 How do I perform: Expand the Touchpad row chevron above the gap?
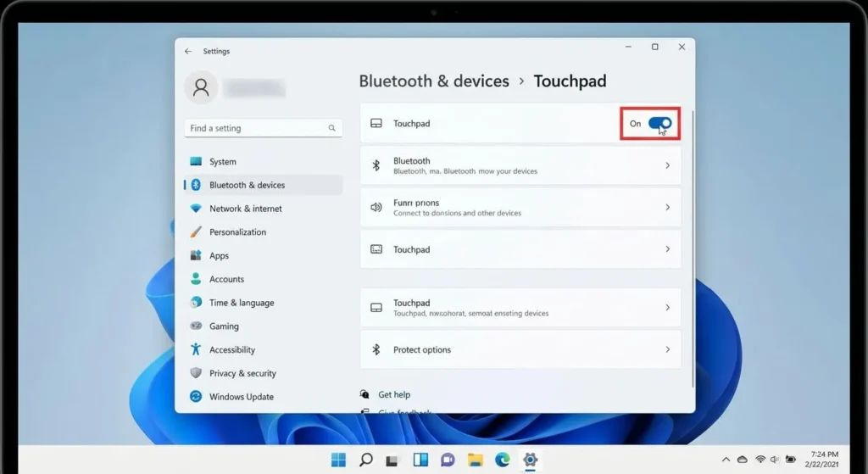coord(668,249)
